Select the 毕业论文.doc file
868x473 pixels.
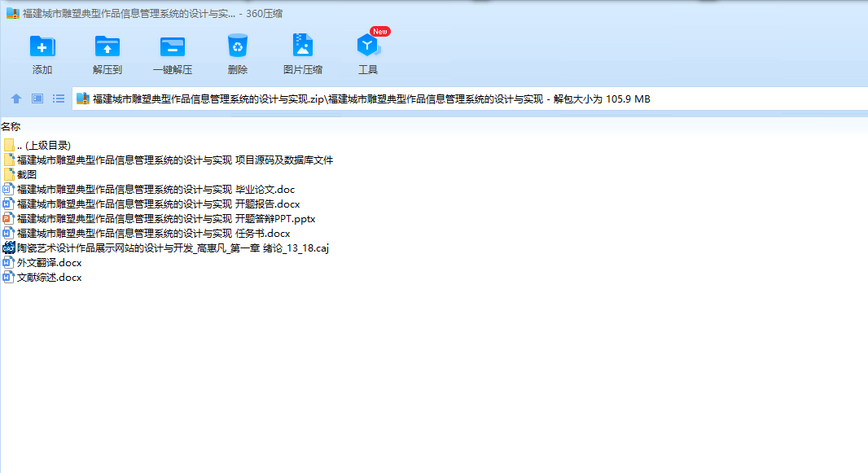coord(156,189)
